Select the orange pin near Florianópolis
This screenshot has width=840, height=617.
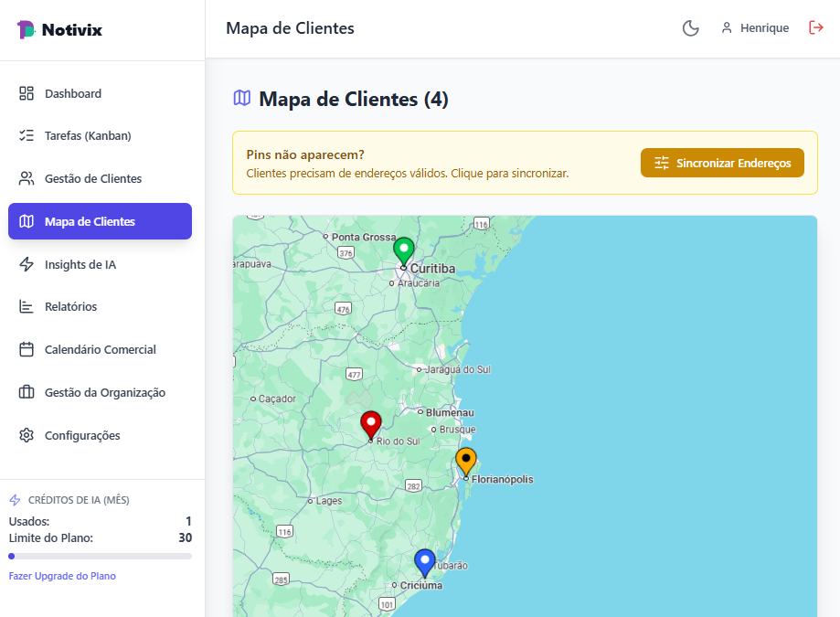click(466, 461)
